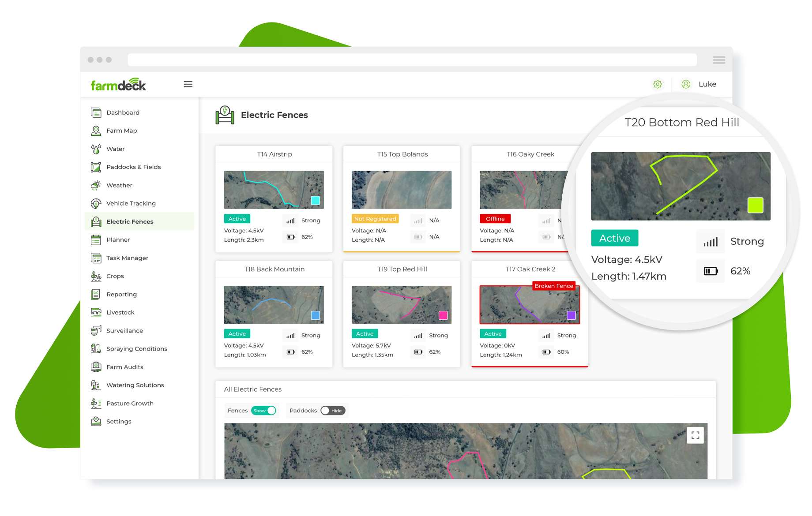
Task: Click the Electric Fences lightning icon in header
Action: (x=226, y=114)
